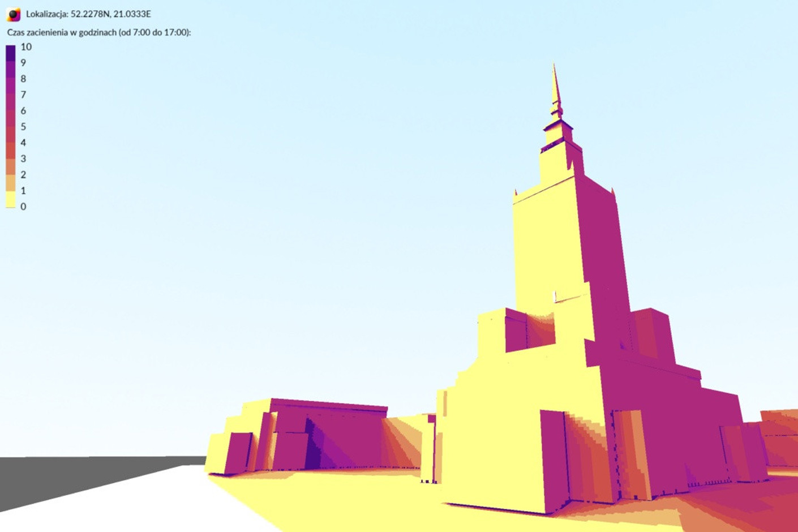Select the darkest purple swatch at legend top
The height and width of the screenshot is (532, 798).
pyautogui.click(x=11, y=51)
